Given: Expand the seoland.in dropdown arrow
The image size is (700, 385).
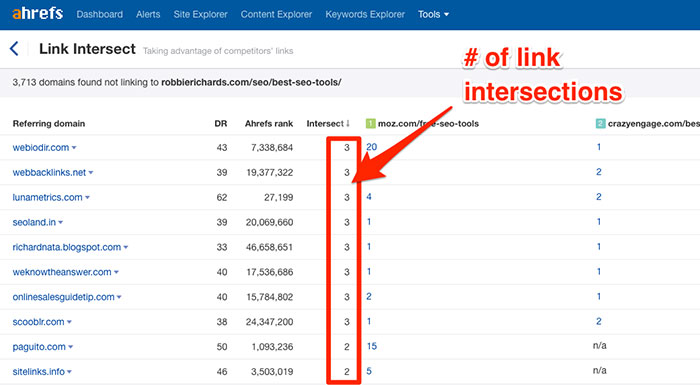Looking at the screenshot, I should [x=61, y=222].
